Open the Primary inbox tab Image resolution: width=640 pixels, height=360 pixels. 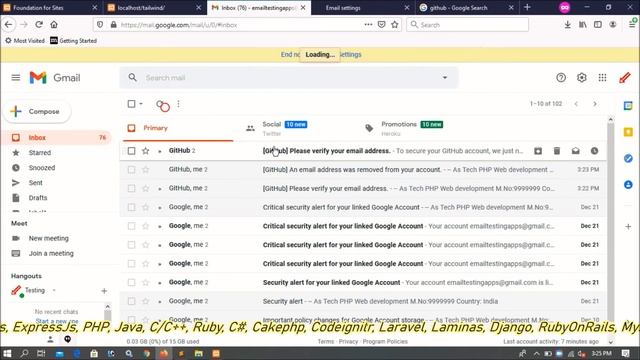click(178, 129)
